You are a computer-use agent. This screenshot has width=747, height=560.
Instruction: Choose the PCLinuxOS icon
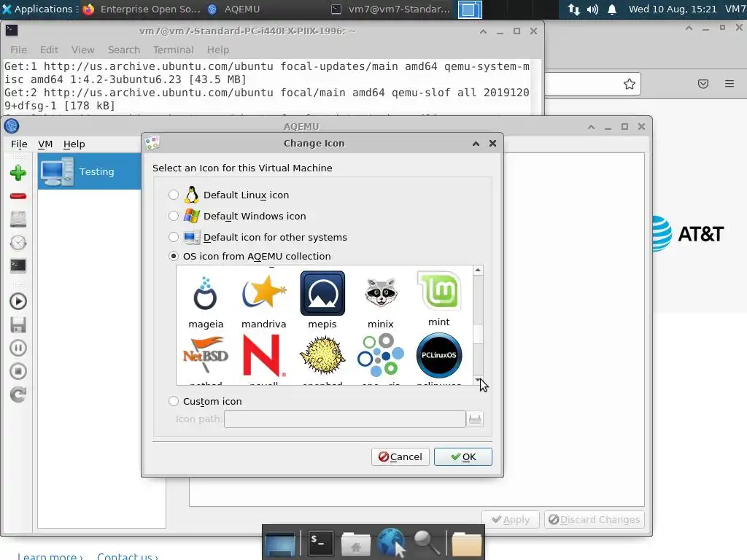[438, 355]
